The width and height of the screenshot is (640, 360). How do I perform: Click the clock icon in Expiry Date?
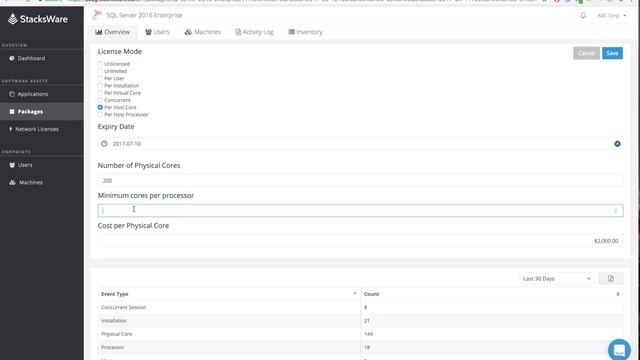coord(104,144)
